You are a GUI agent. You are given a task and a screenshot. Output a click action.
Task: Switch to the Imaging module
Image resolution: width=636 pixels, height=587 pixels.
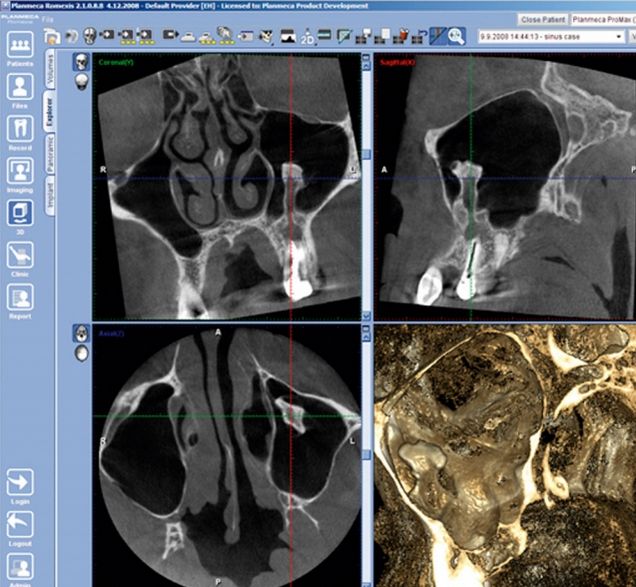click(x=19, y=173)
